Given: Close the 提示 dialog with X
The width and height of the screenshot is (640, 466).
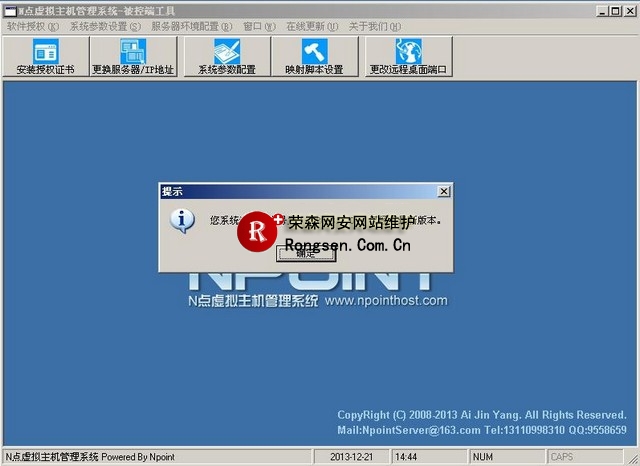Looking at the screenshot, I should click(443, 190).
